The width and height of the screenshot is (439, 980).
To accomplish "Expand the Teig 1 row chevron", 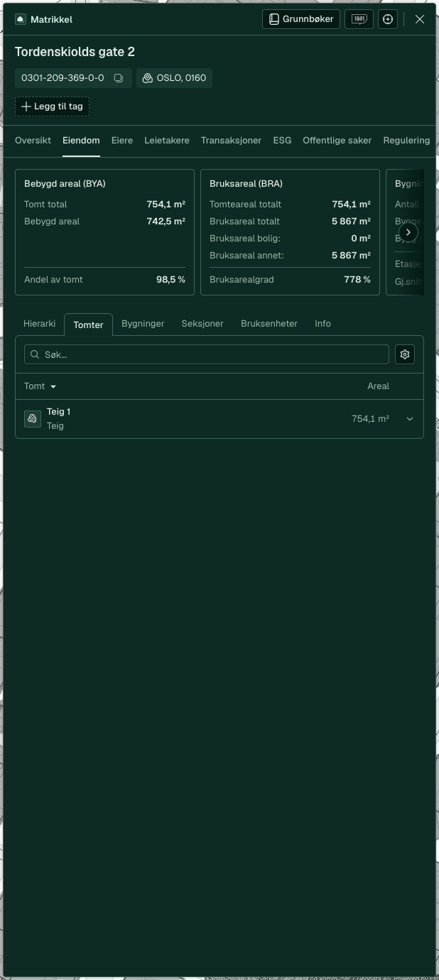I will pos(410,419).
